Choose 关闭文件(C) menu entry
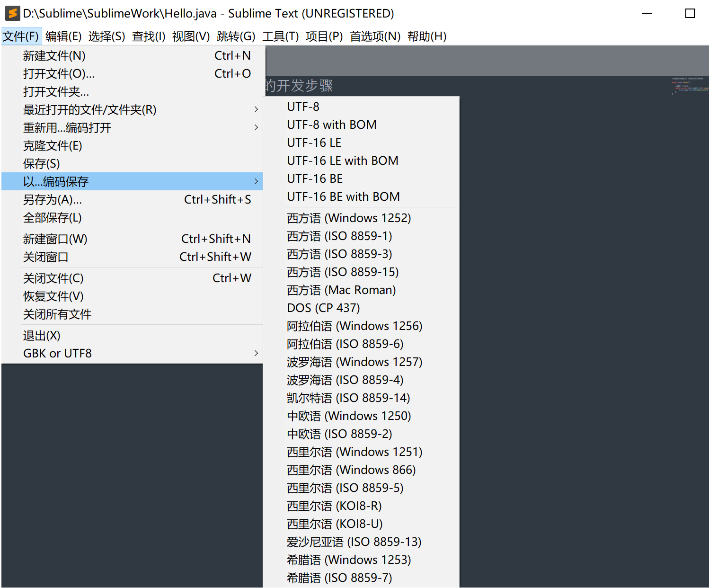This screenshot has height=588, width=709. pos(132,278)
